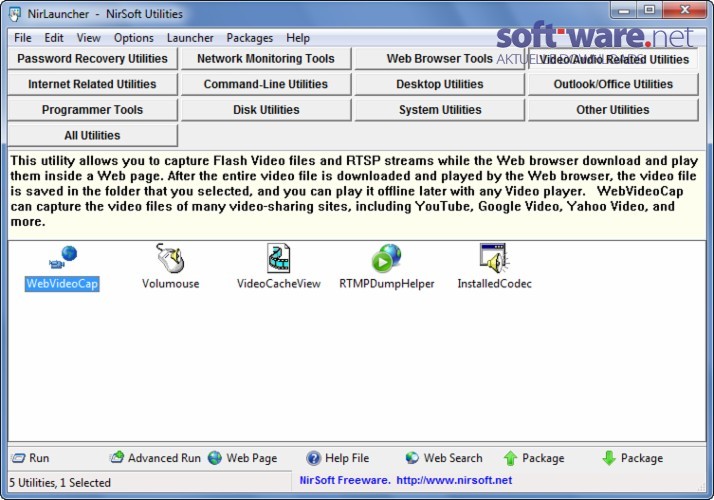Switch to Network Monitoring Tools category
Viewport: 714px width, 500px height.
point(266,59)
